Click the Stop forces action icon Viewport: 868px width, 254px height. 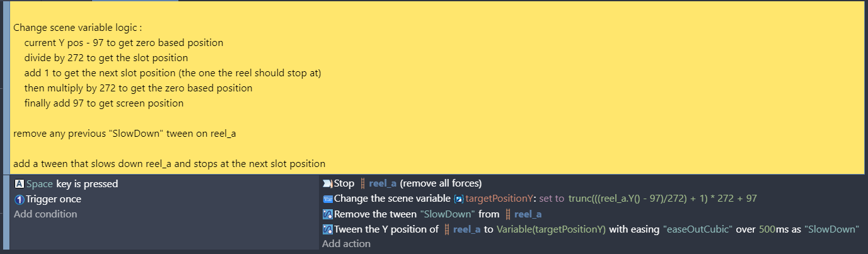[327, 183]
